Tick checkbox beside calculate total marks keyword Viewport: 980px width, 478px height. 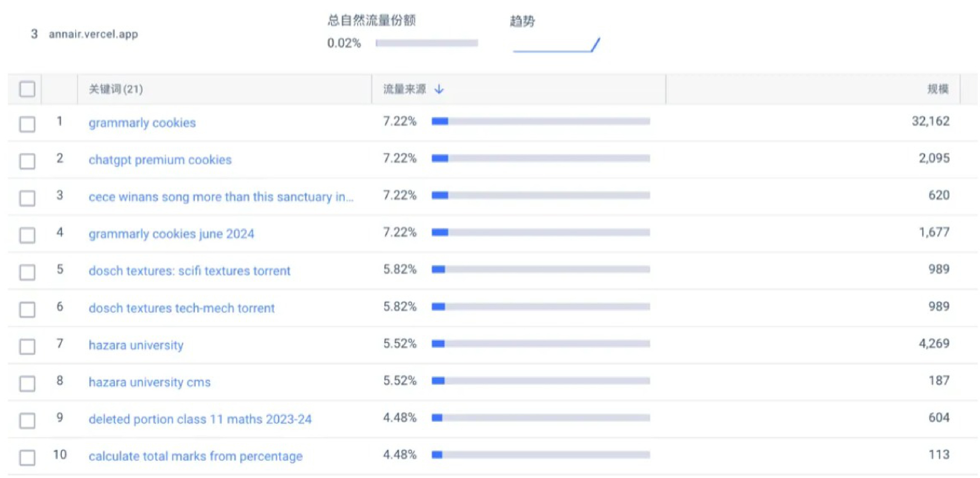27,457
